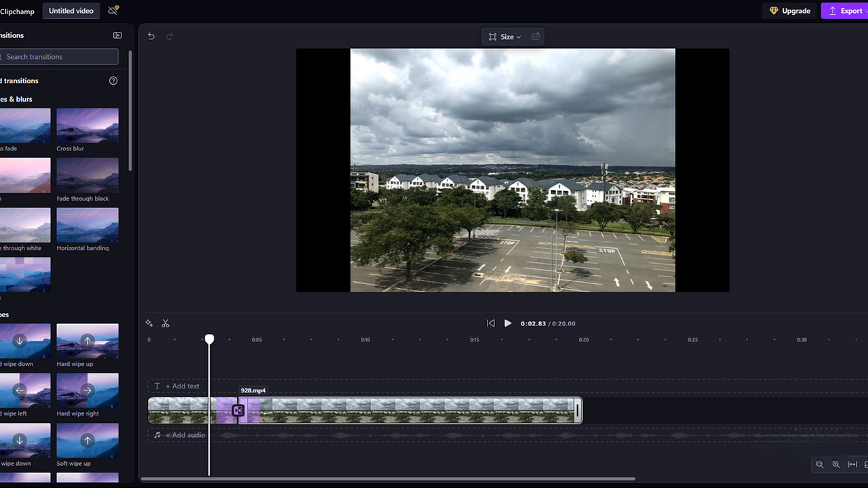Click the Redo arrow icon

pyautogui.click(x=170, y=36)
